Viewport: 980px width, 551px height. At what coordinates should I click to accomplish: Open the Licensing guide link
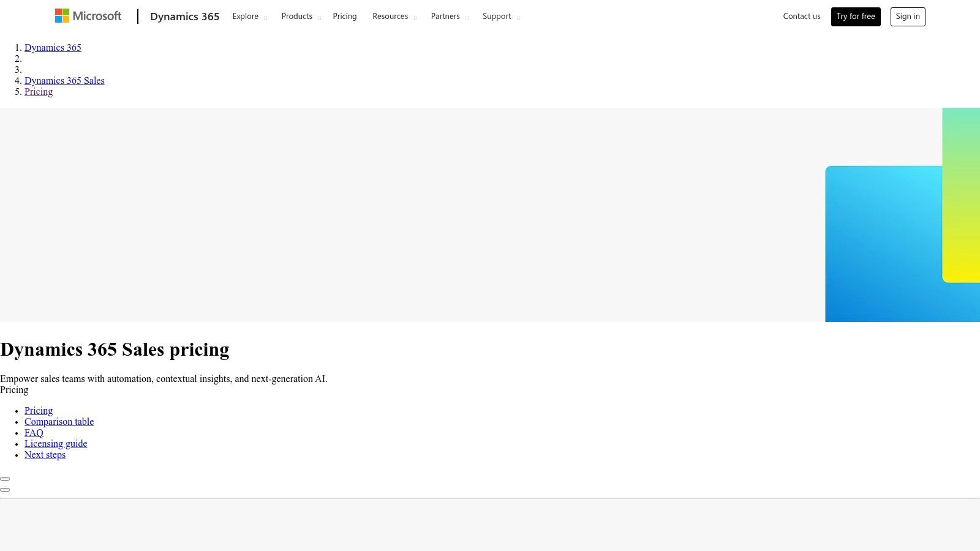pyautogui.click(x=56, y=444)
